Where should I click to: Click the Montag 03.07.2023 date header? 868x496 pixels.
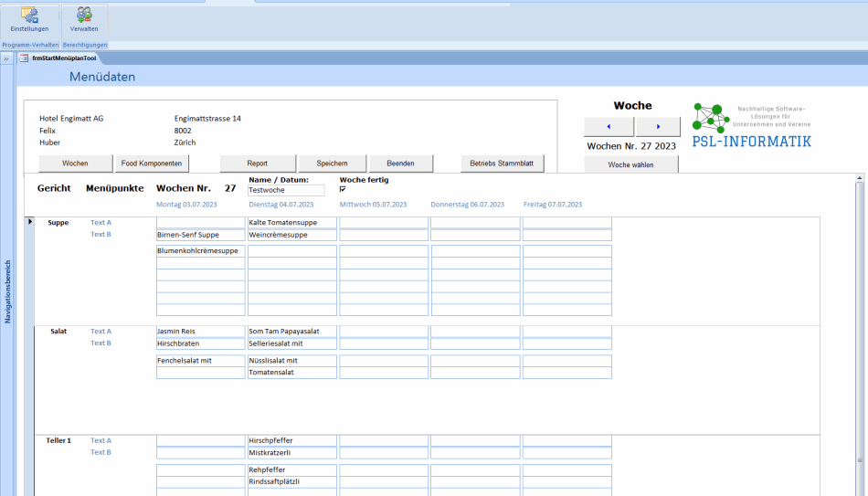pyautogui.click(x=186, y=205)
